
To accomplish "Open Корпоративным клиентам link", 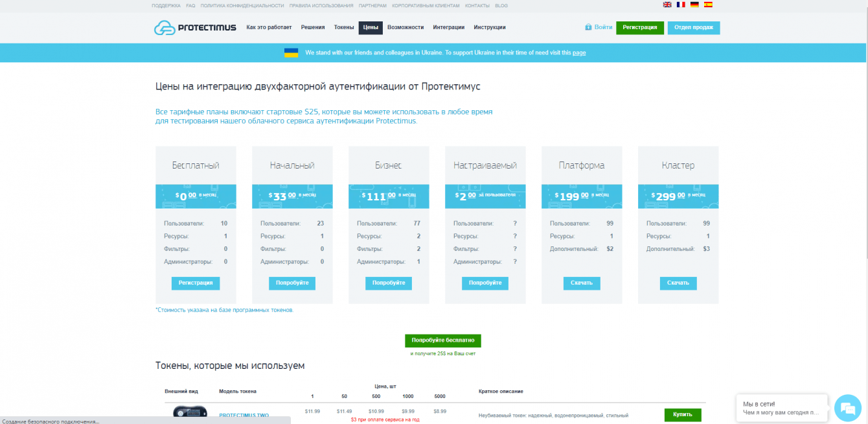I will point(426,5).
